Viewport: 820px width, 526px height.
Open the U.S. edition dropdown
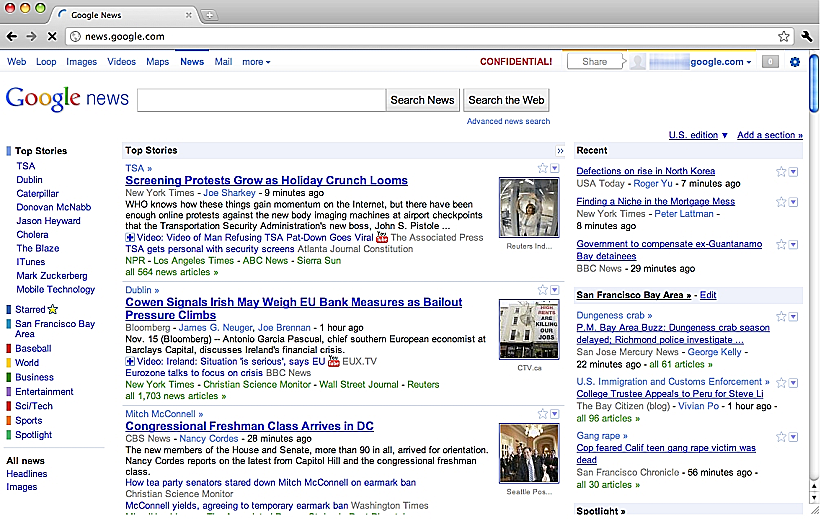697,135
